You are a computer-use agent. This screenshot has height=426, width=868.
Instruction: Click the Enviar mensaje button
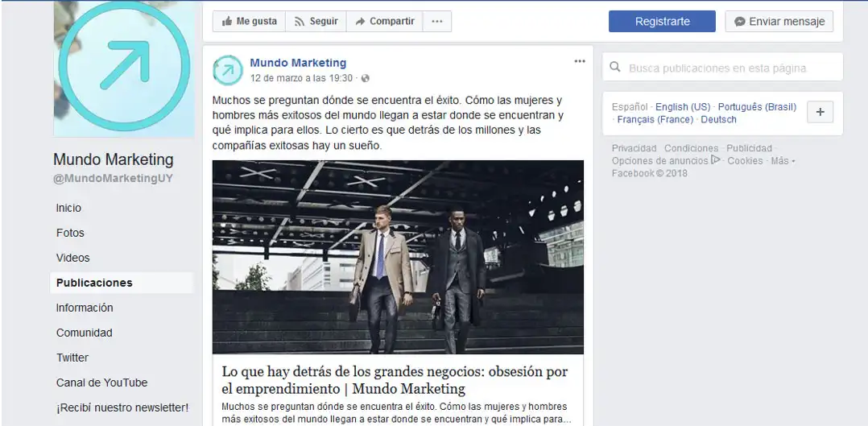779,22
